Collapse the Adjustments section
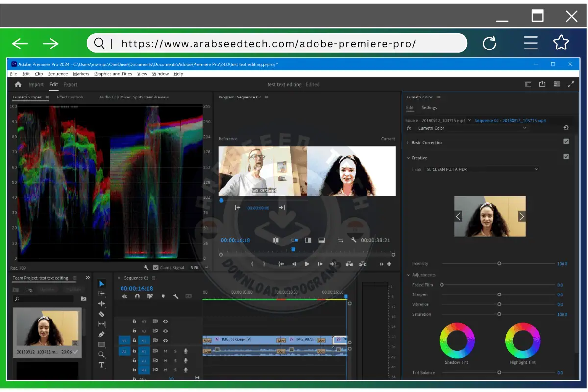Image resolution: width=588 pixels, height=392 pixels. click(407, 274)
